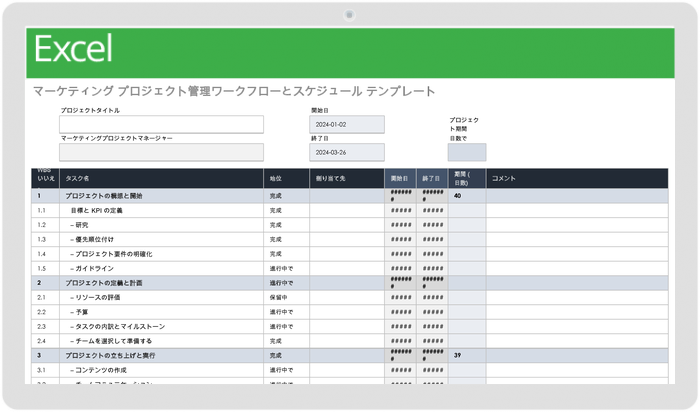This screenshot has height=412, width=700.
Task: Click the 開始日 table column header
Action: tap(400, 178)
